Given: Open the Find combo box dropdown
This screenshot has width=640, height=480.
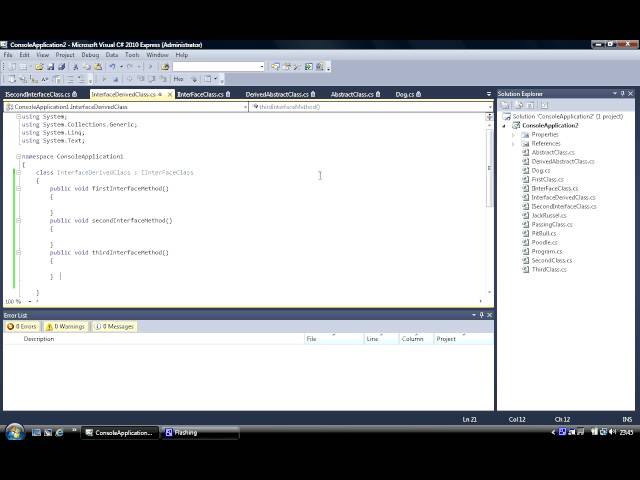Looking at the screenshot, I should pos(262,67).
